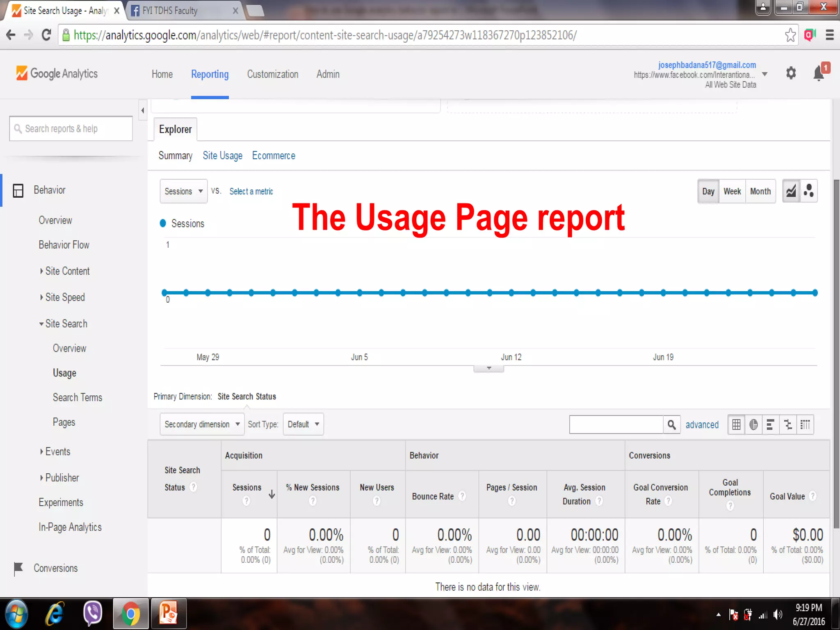This screenshot has height=630, width=840.
Task: Set chart interval to Week
Action: point(732,191)
